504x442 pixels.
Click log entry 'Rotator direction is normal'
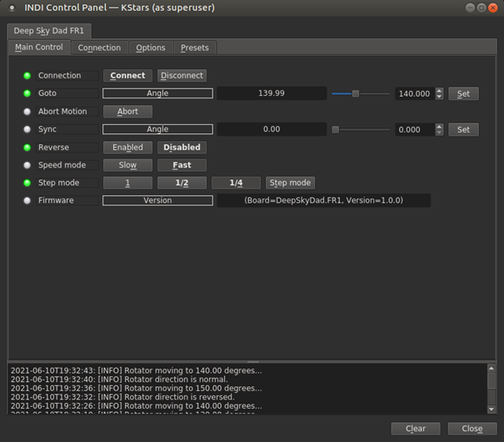coord(119,379)
